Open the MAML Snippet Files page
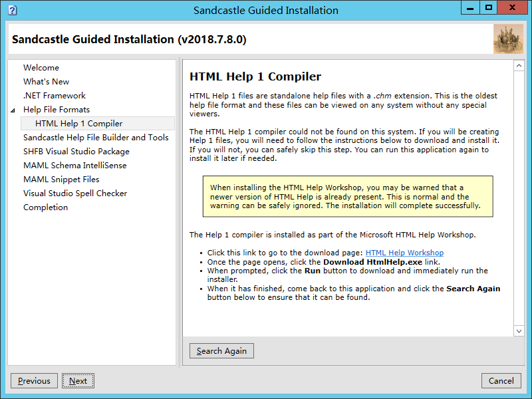 61,179
